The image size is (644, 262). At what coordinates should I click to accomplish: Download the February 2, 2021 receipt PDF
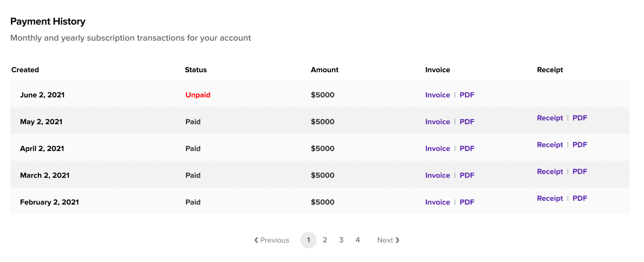tap(580, 198)
